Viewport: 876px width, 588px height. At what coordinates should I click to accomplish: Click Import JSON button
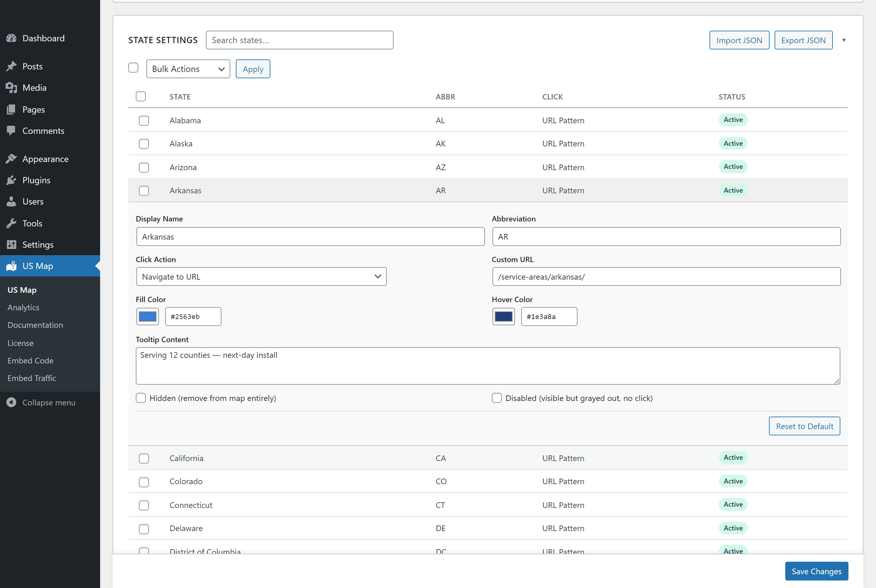739,40
